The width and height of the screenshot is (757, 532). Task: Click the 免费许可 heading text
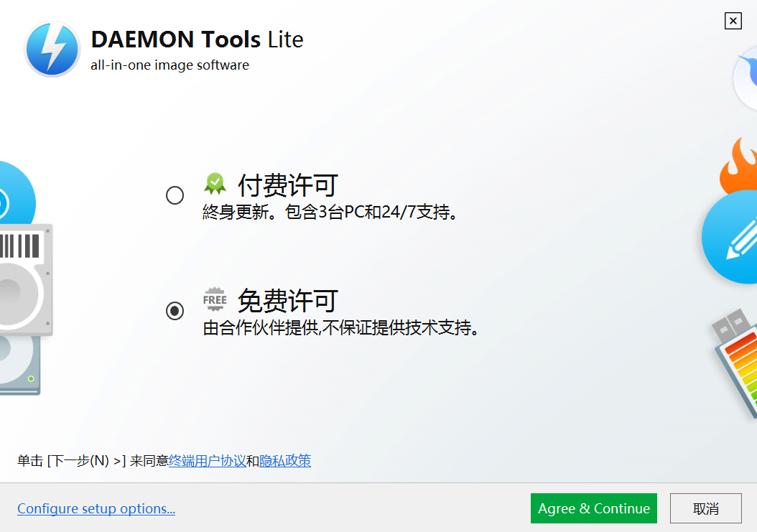[287, 299]
